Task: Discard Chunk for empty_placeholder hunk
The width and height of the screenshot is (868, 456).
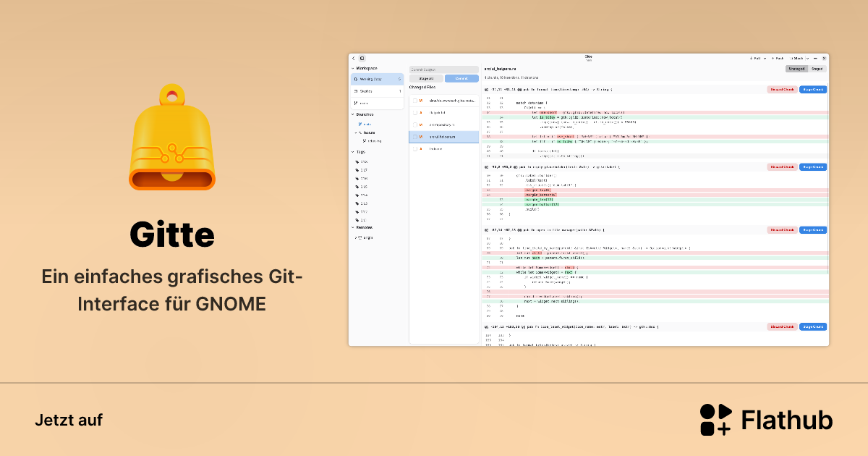Action: tap(782, 167)
